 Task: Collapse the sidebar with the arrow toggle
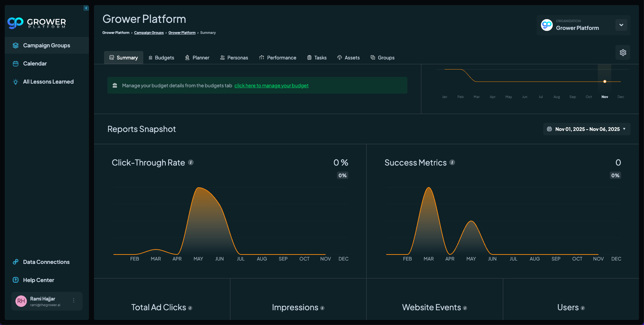86,8
